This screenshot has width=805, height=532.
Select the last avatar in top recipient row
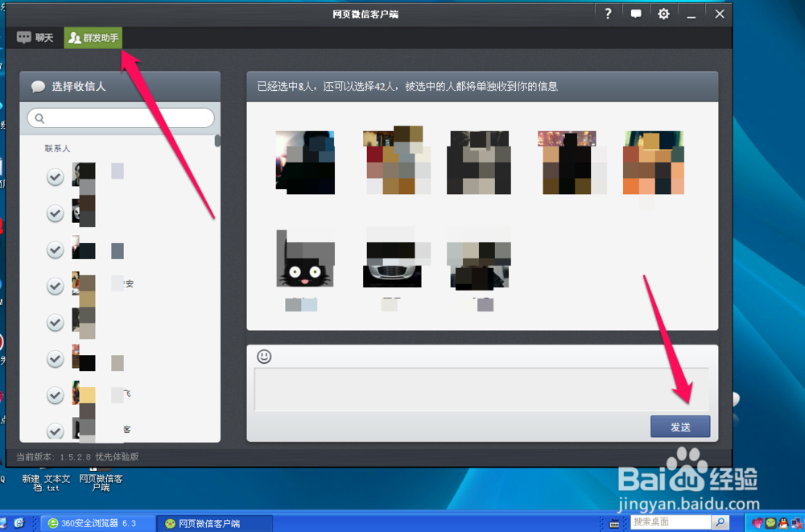(654, 163)
